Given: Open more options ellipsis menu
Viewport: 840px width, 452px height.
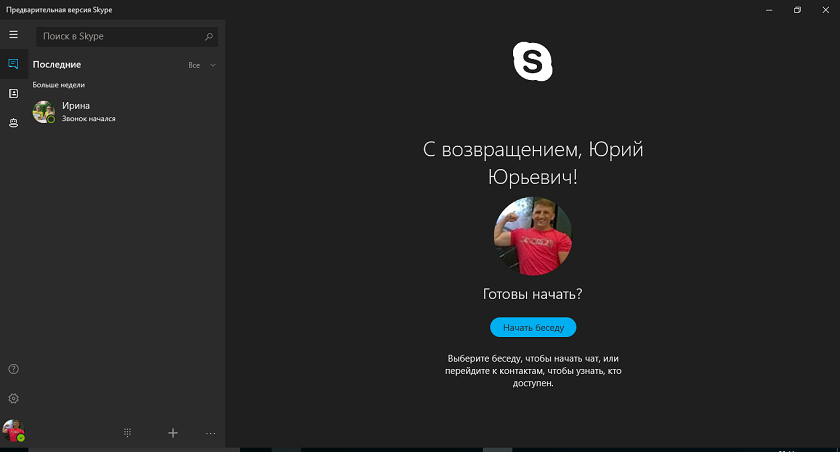Looking at the screenshot, I should point(211,433).
